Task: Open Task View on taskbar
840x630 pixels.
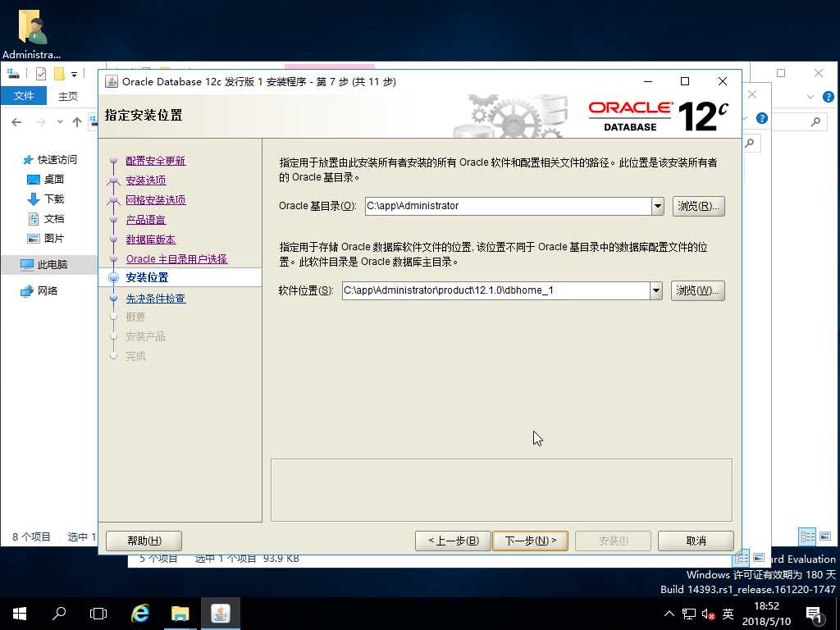Action: tap(98, 614)
